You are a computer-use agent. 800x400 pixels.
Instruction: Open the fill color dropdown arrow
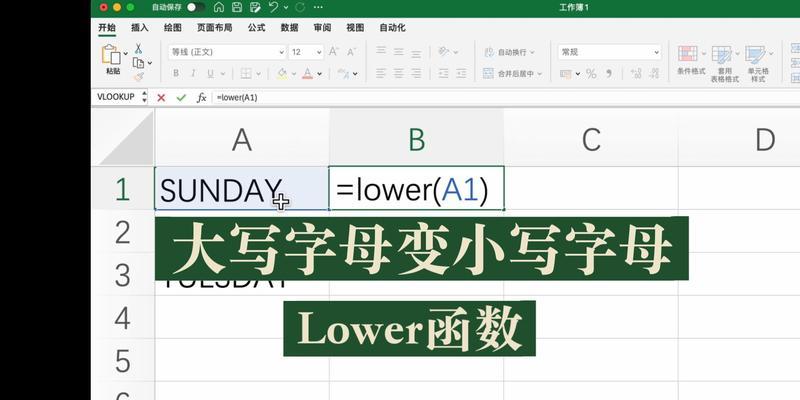294,74
